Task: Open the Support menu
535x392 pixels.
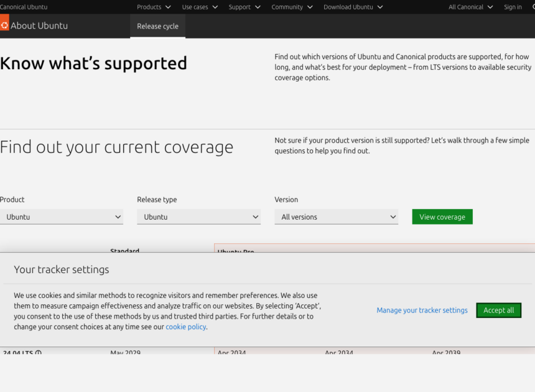Action: [x=244, y=7]
